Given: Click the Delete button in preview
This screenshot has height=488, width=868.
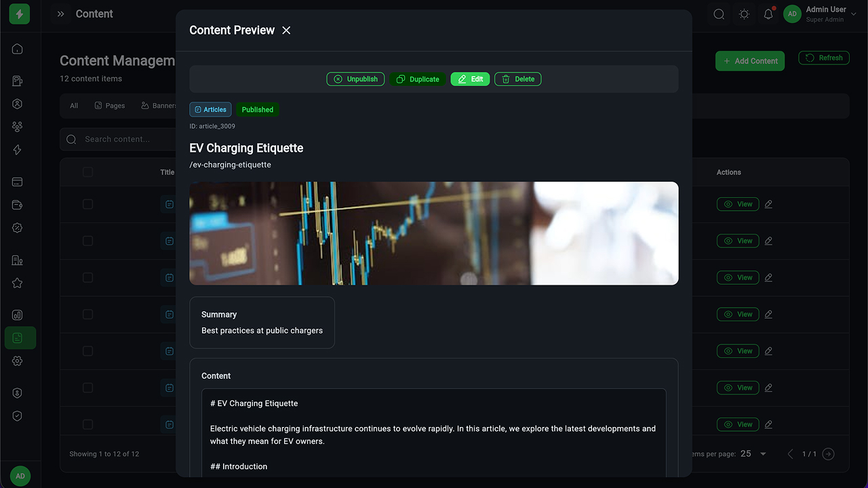Looking at the screenshot, I should click(x=517, y=79).
